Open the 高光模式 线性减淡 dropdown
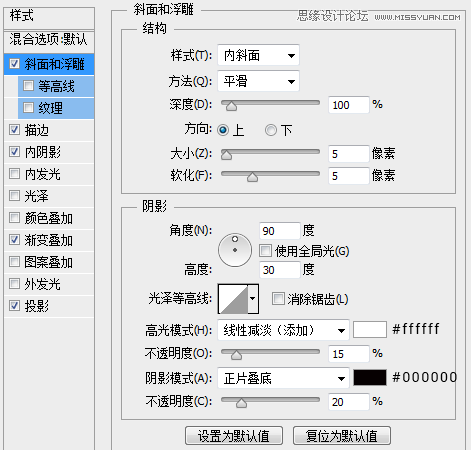Screen dimensions: 471x450 [x=283, y=330]
